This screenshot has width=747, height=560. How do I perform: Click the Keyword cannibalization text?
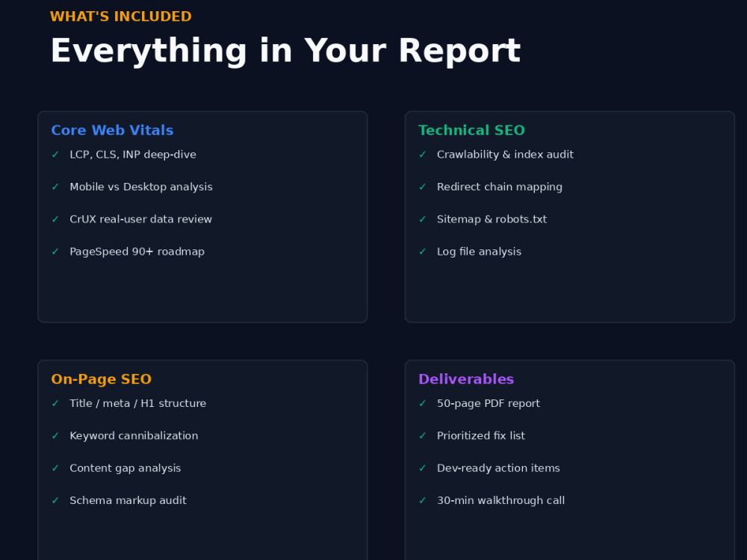[134, 436]
